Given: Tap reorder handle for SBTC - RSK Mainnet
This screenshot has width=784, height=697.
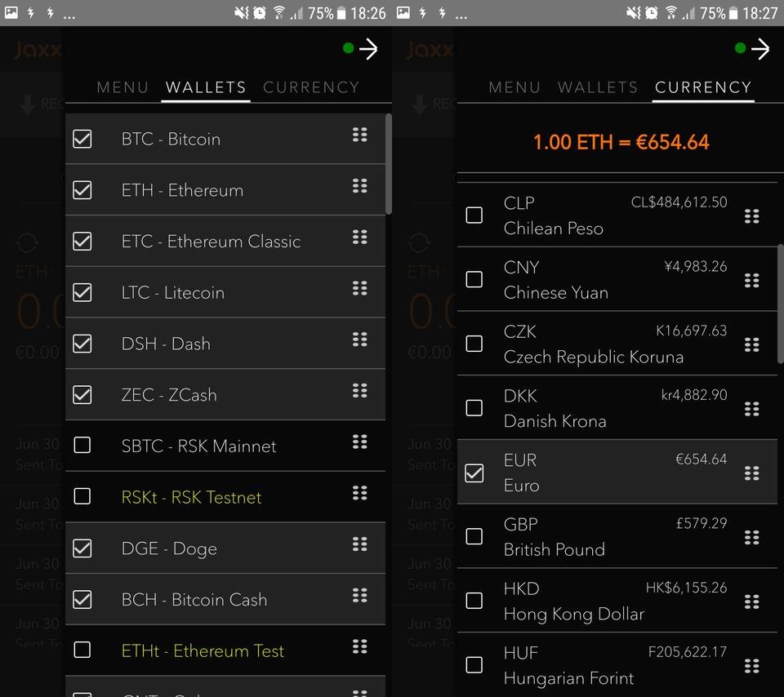Looking at the screenshot, I should [x=360, y=442].
